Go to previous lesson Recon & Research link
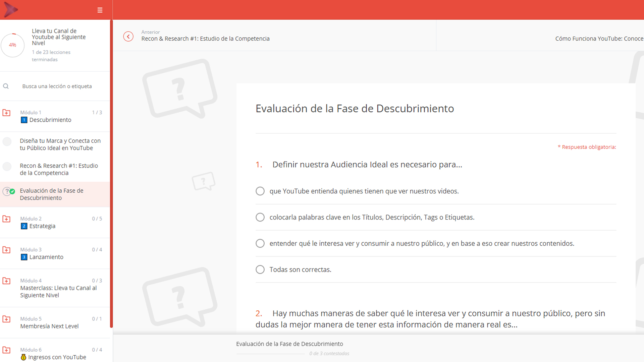 (x=205, y=39)
